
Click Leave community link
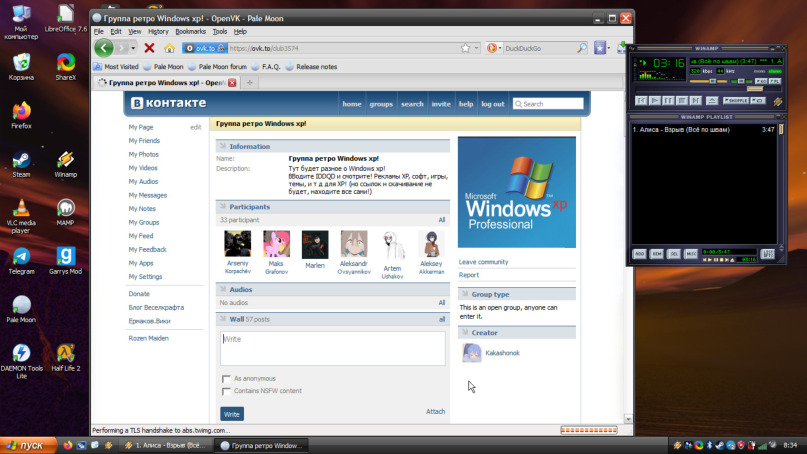click(x=483, y=262)
